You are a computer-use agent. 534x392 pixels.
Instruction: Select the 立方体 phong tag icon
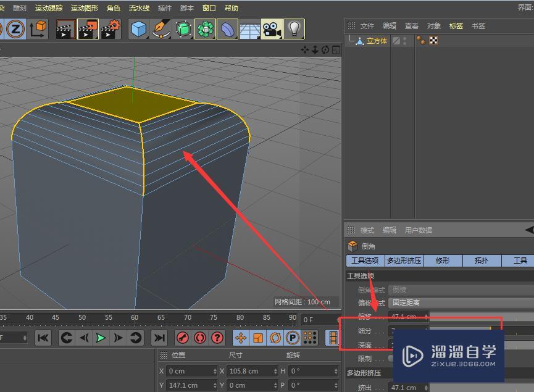pos(421,41)
